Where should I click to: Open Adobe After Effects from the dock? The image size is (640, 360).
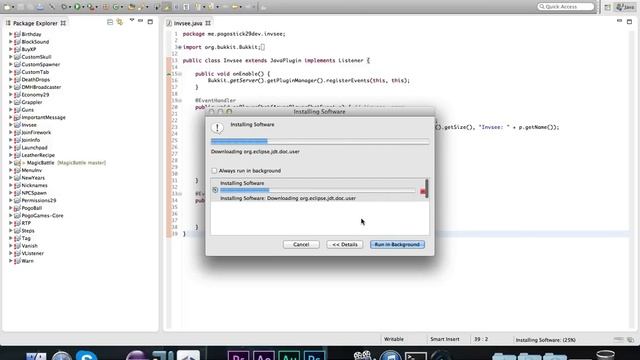[264, 355]
